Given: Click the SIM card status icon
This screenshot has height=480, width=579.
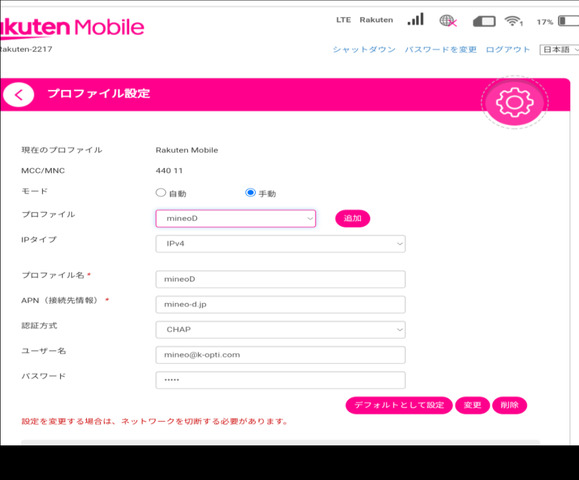Looking at the screenshot, I should (x=484, y=21).
